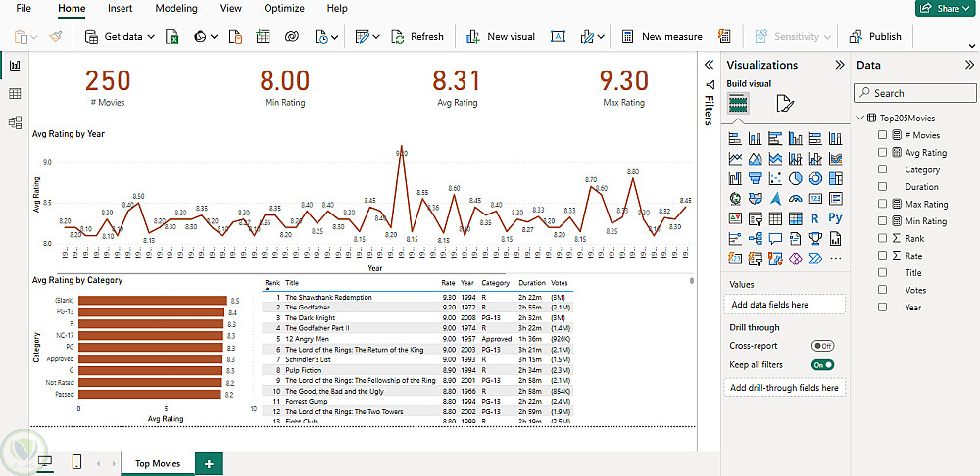The height and width of the screenshot is (476, 980).
Task: Check the Avg Rating field checkbox
Action: click(x=883, y=153)
